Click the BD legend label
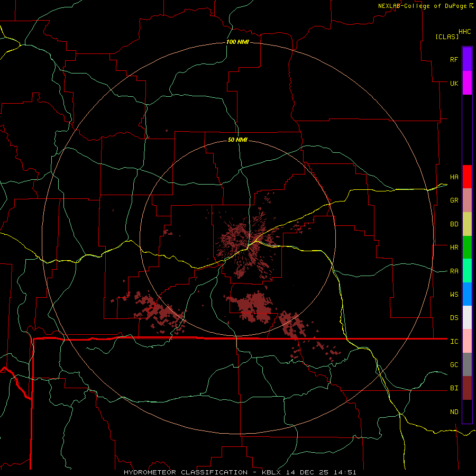 (454, 224)
